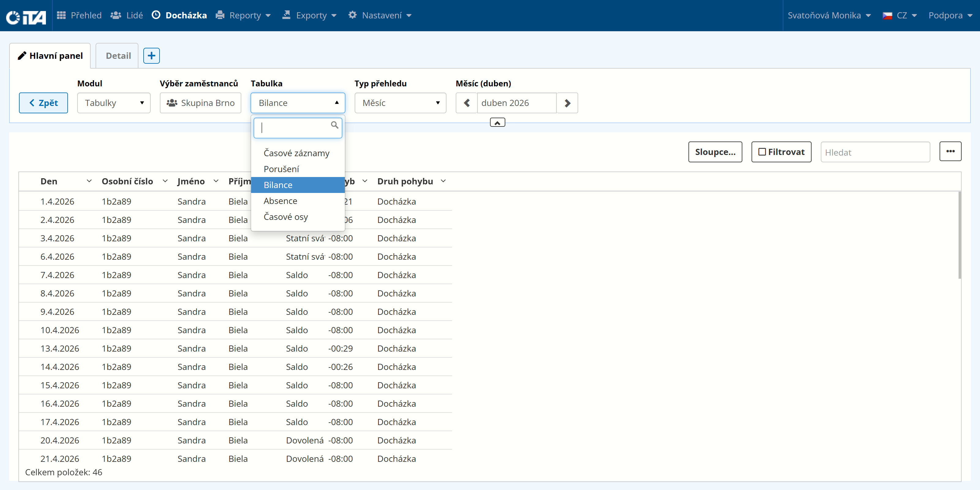This screenshot has width=980, height=490.
Task: Click the group icon in Skupina Brno
Action: [x=172, y=103]
